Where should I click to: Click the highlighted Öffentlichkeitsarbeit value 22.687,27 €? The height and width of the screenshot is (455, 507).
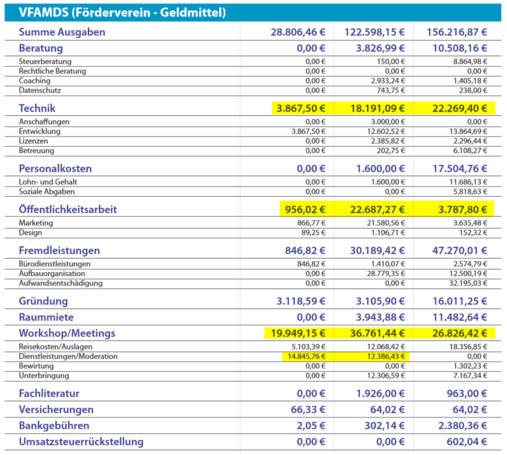tap(377, 210)
